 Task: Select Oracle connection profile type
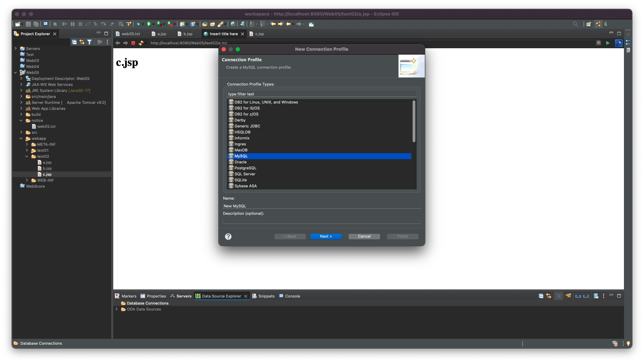tap(319, 162)
